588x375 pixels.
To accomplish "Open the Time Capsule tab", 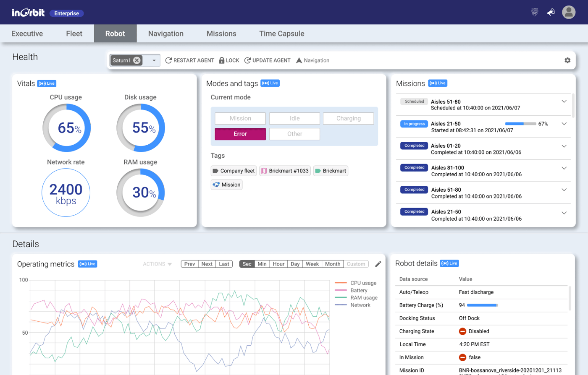I will [281, 34].
